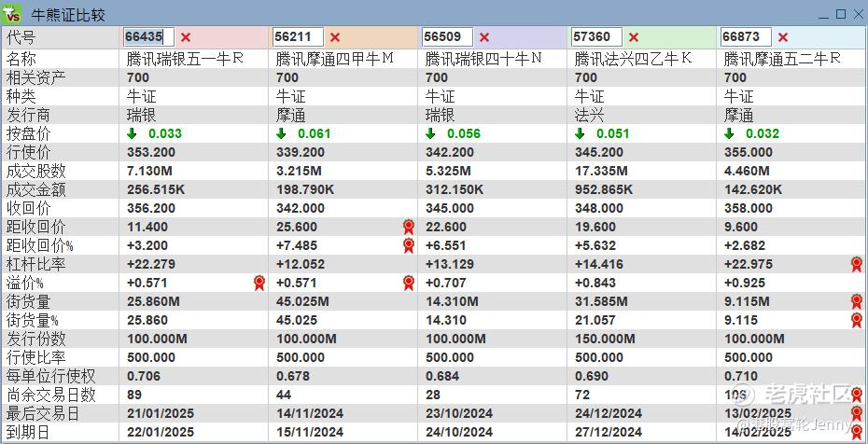The height and width of the screenshot is (444, 868).
Task: Click the red ribbon badge beside 9.115M
Action: [x=857, y=301]
